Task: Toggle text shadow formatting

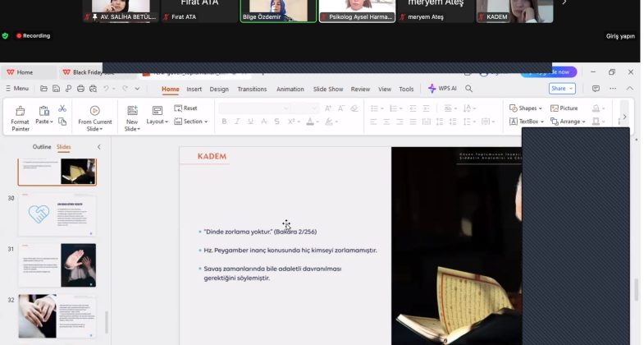Action: pos(276,122)
